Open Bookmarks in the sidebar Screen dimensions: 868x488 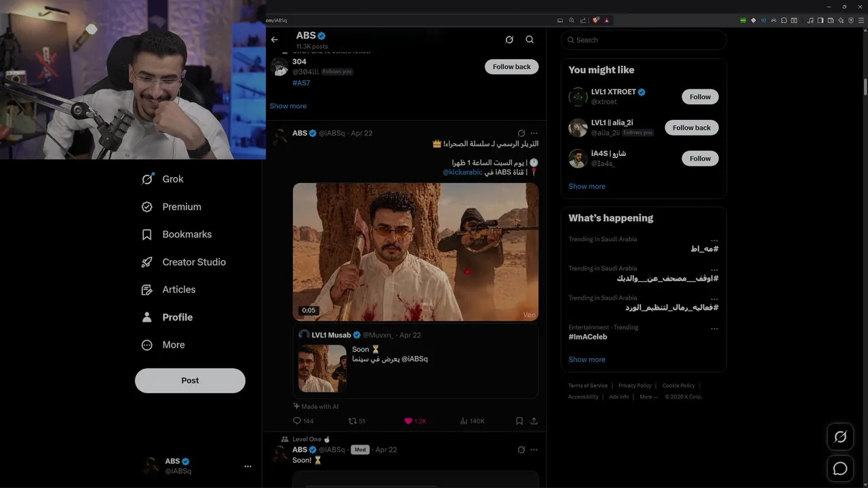[176, 234]
